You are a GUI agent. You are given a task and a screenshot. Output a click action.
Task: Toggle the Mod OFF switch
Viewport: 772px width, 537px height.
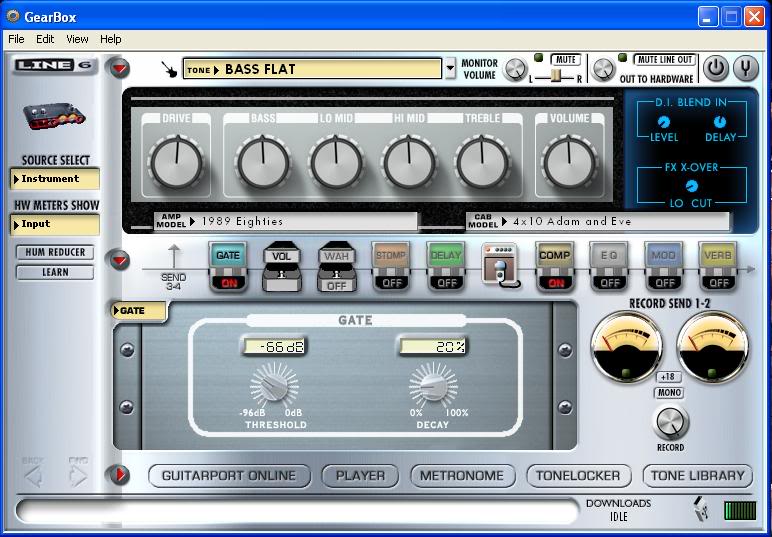665,283
